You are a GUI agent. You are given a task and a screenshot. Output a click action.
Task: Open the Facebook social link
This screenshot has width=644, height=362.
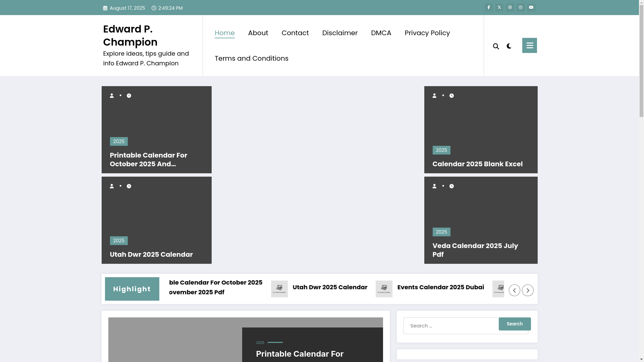pyautogui.click(x=488, y=7)
